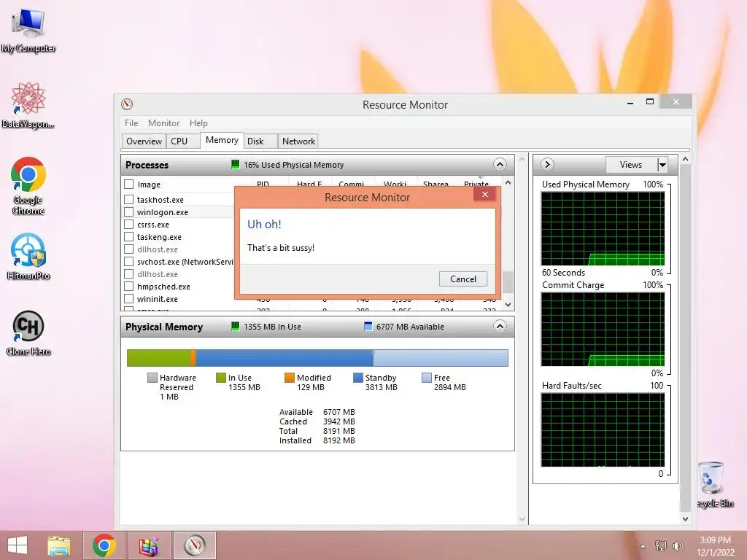Check the Image select-all checkbox
This screenshot has width=747, height=560.
128,184
